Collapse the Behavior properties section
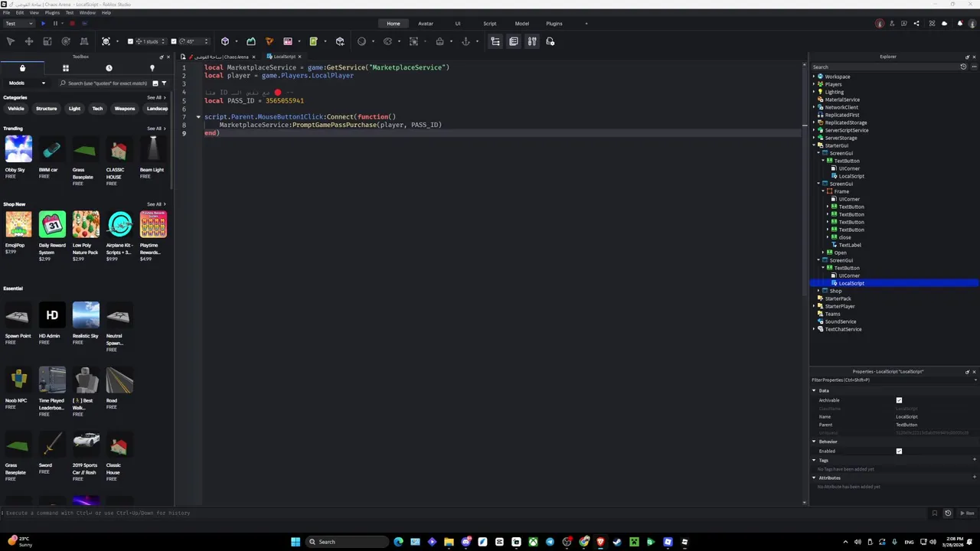Viewport: 980px width, 551px height. click(x=814, y=442)
